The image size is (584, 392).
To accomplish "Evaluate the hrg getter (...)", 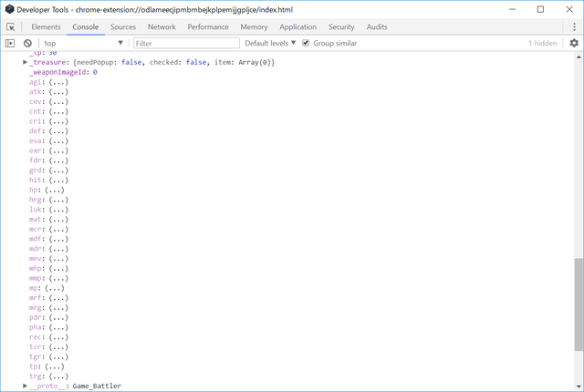I will (58, 200).
